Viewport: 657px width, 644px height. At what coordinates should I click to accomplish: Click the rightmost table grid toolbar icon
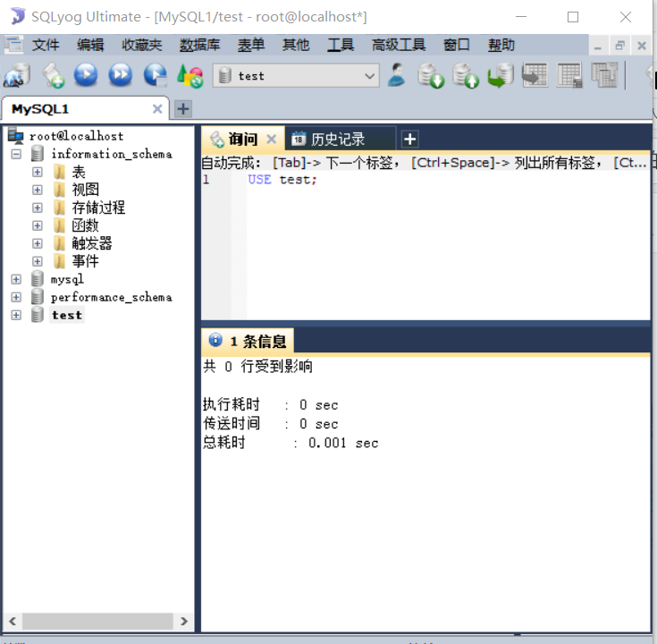(x=604, y=75)
